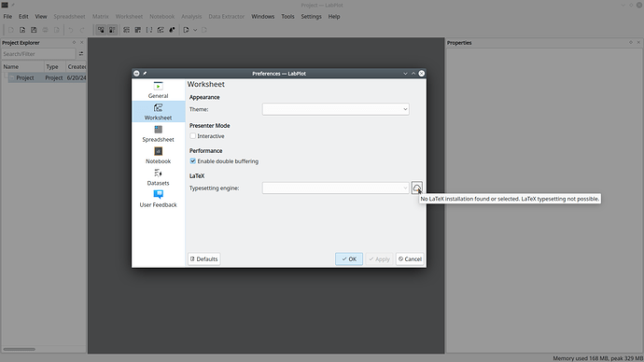
Task: Open the Theme dropdown
Action: point(336,109)
